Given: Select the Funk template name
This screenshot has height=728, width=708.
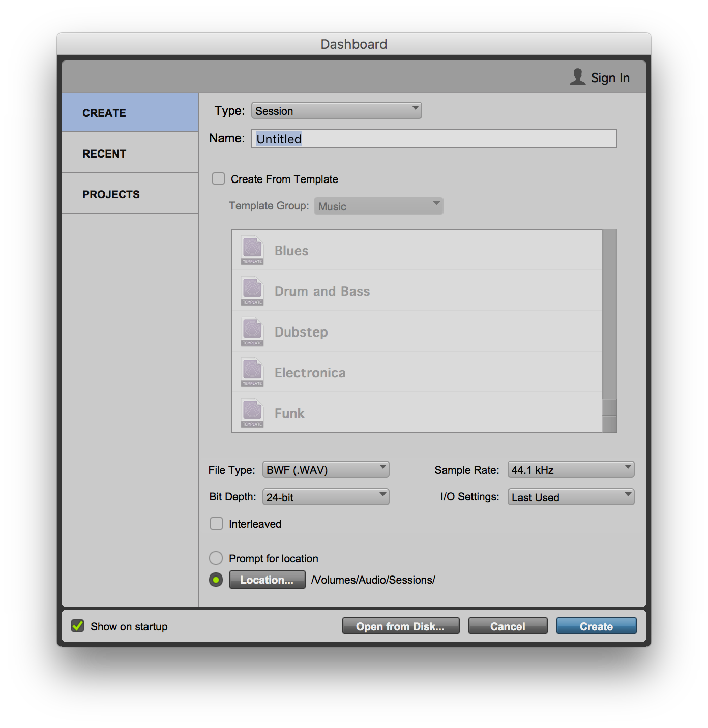Looking at the screenshot, I should 289,413.
